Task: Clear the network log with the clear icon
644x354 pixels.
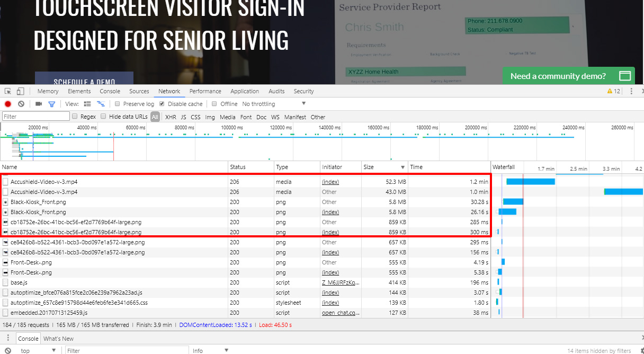Action: [21, 104]
